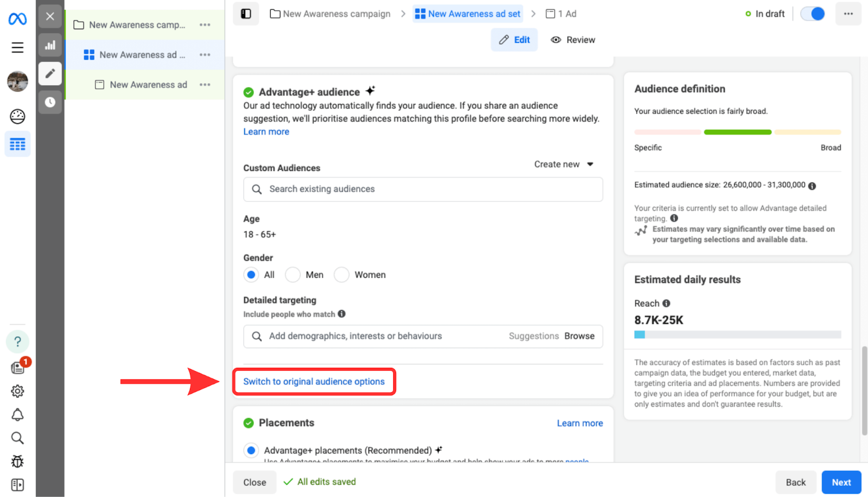Click the Next button
This screenshot has width=868, height=497.
(x=841, y=482)
